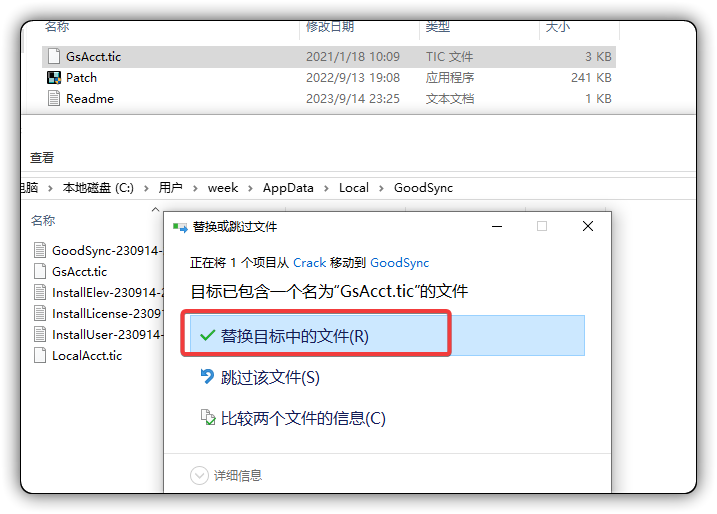Click the 241 KB size value
This screenshot has width=717, height=514.
[x=591, y=77]
